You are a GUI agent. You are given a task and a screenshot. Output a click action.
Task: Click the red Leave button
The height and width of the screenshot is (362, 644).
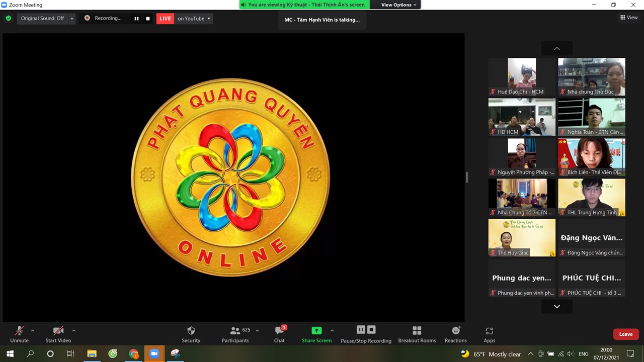626,334
